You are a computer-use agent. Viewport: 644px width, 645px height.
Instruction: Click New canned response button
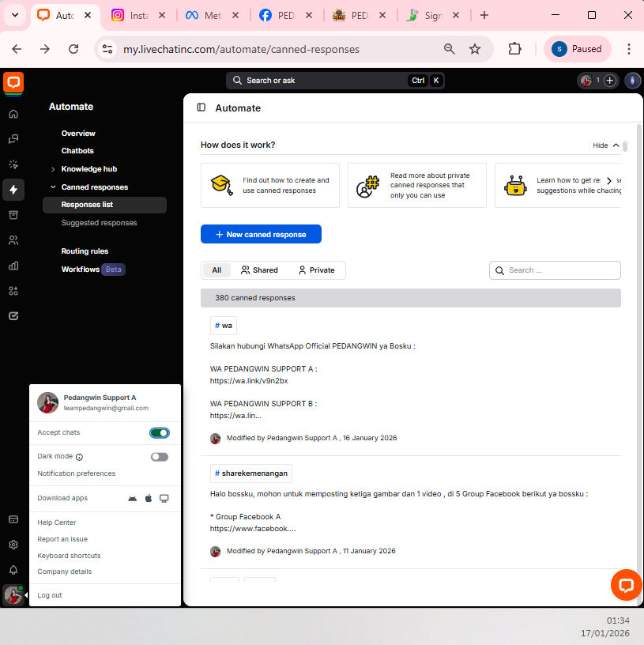click(261, 234)
